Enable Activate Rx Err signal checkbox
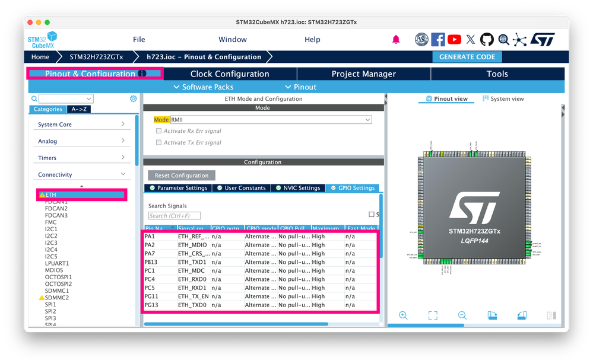Screen dimensions: 593x364 click(159, 131)
